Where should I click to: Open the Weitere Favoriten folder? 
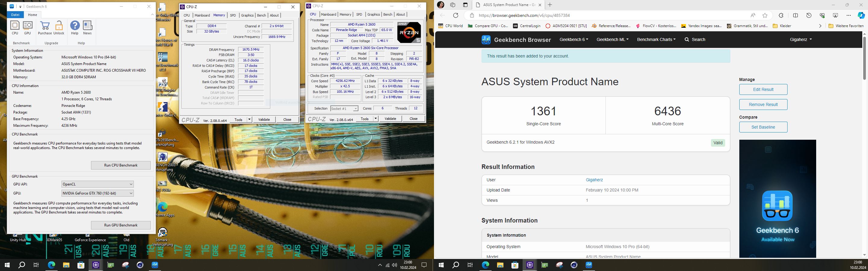846,26
